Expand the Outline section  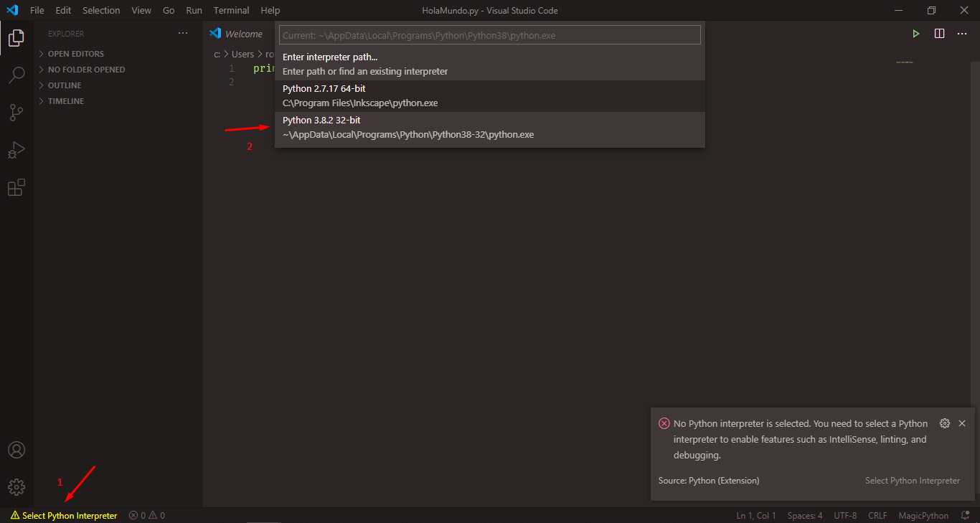(65, 85)
